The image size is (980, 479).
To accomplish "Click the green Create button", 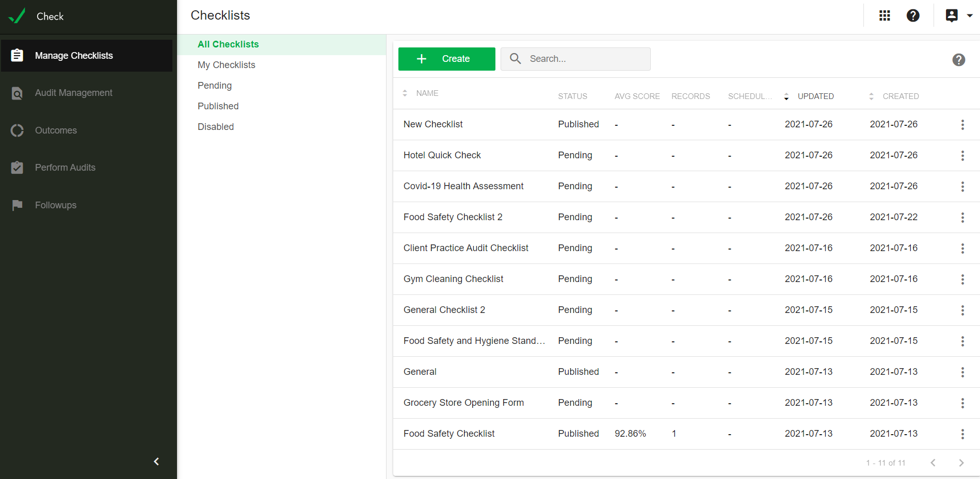I will pyautogui.click(x=447, y=59).
